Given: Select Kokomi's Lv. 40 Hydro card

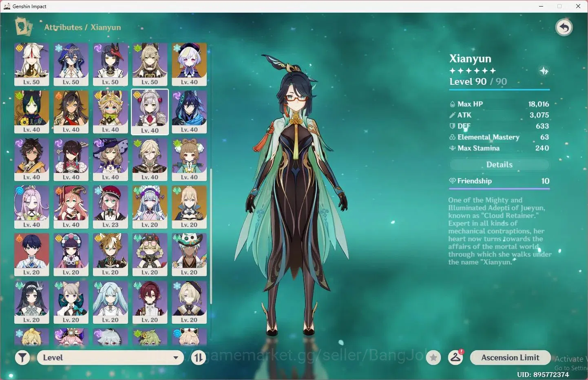Looking at the screenshot, I should pyautogui.click(x=31, y=207).
